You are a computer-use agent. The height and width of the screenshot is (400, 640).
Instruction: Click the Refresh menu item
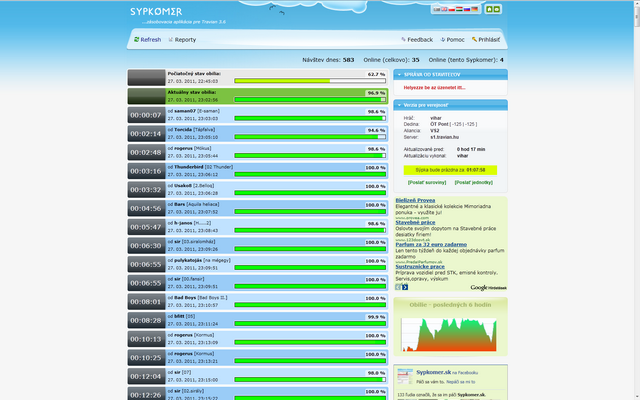point(147,40)
